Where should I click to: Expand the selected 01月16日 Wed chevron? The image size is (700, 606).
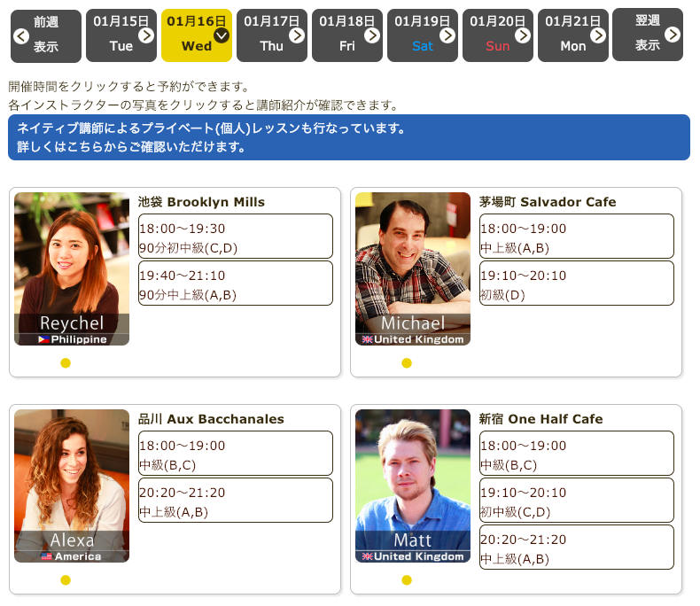[222, 35]
